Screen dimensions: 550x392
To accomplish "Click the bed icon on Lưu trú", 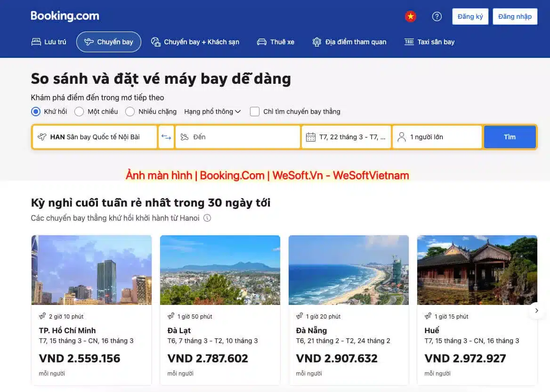I will (36, 42).
